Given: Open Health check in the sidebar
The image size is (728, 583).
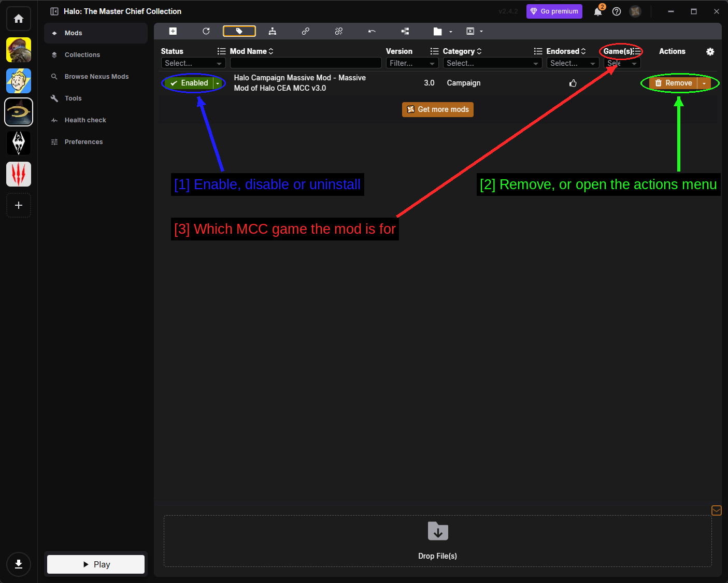Looking at the screenshot, I should click(96, 120).
